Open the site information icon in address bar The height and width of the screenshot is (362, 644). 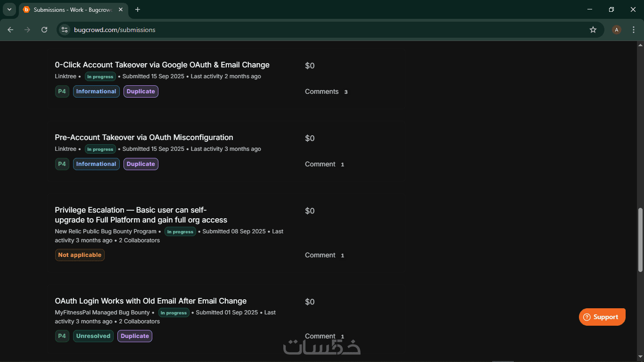point(65,30)
